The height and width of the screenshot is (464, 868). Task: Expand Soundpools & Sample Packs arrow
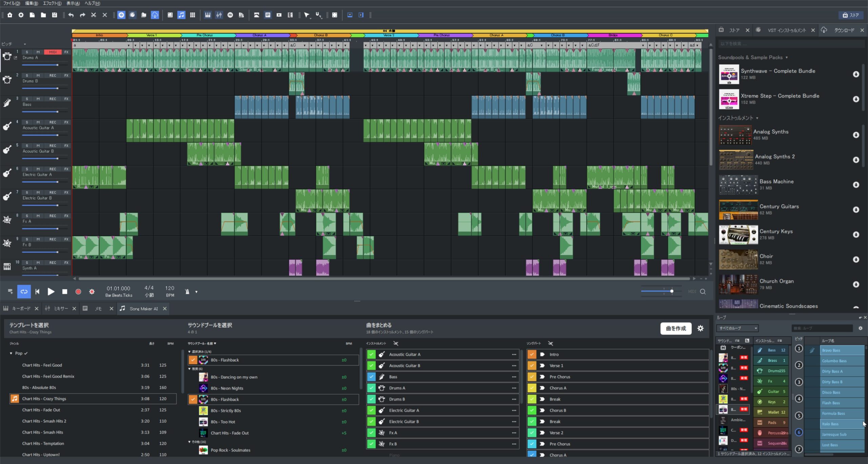(787, 58)
